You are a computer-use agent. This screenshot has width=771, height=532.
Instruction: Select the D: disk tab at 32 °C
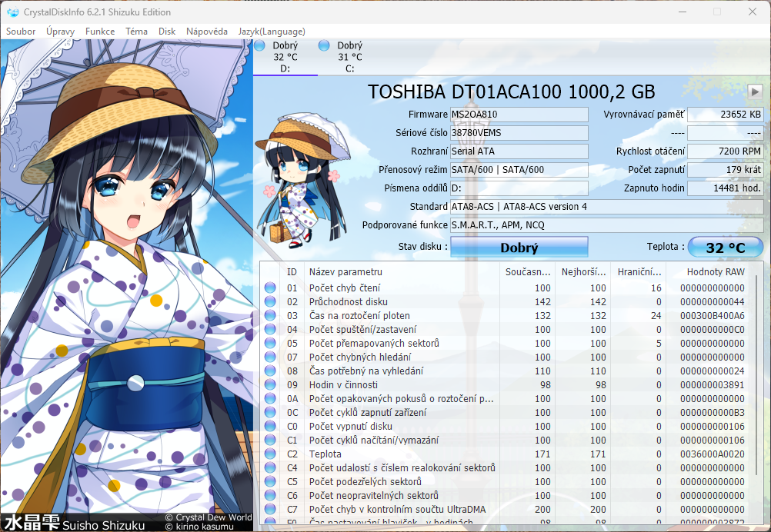click(x=285, y=57)
